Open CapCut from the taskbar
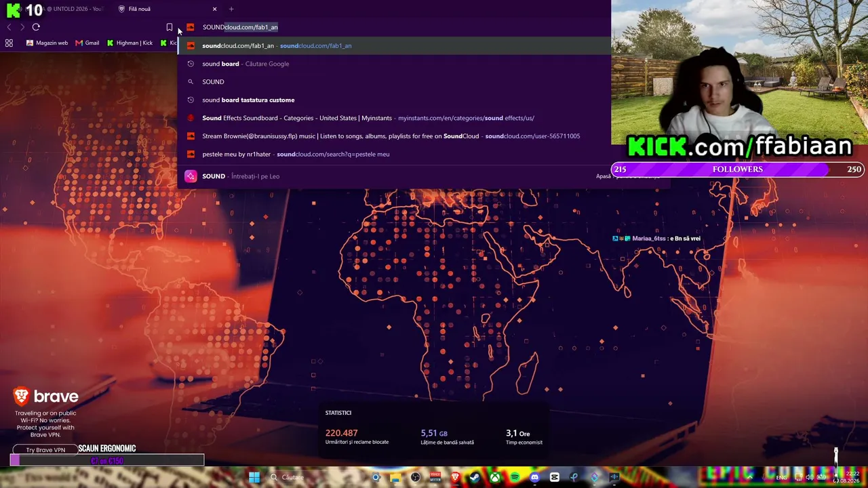The height and width of the screenshot is (488, 868). [x=554, y=477]
